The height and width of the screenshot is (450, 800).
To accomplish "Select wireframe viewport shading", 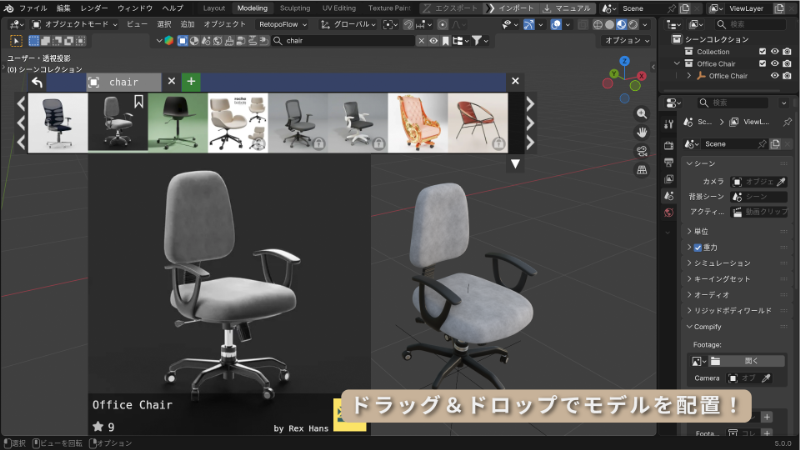I will point(598,24).
